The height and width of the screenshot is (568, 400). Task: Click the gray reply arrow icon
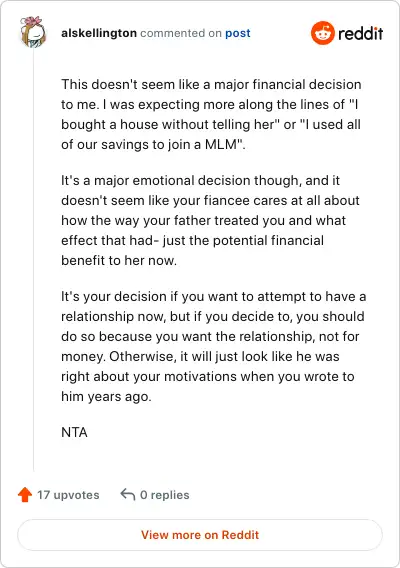128,494
